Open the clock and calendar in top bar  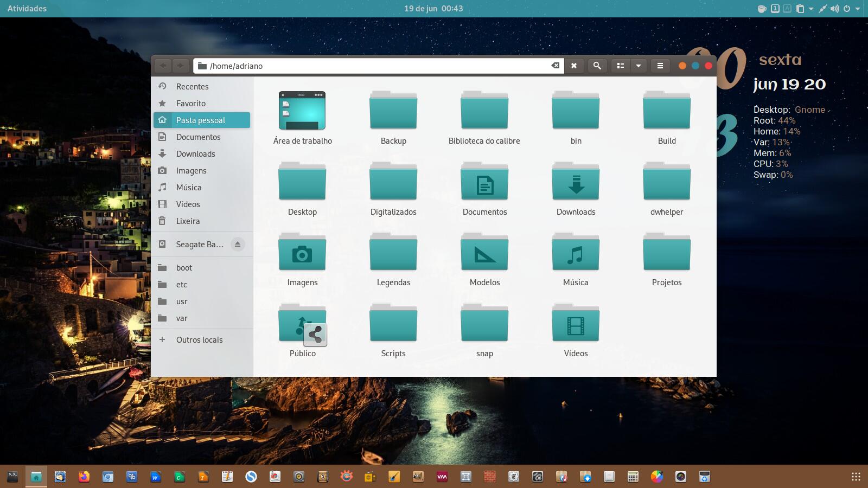coord(433,9)
